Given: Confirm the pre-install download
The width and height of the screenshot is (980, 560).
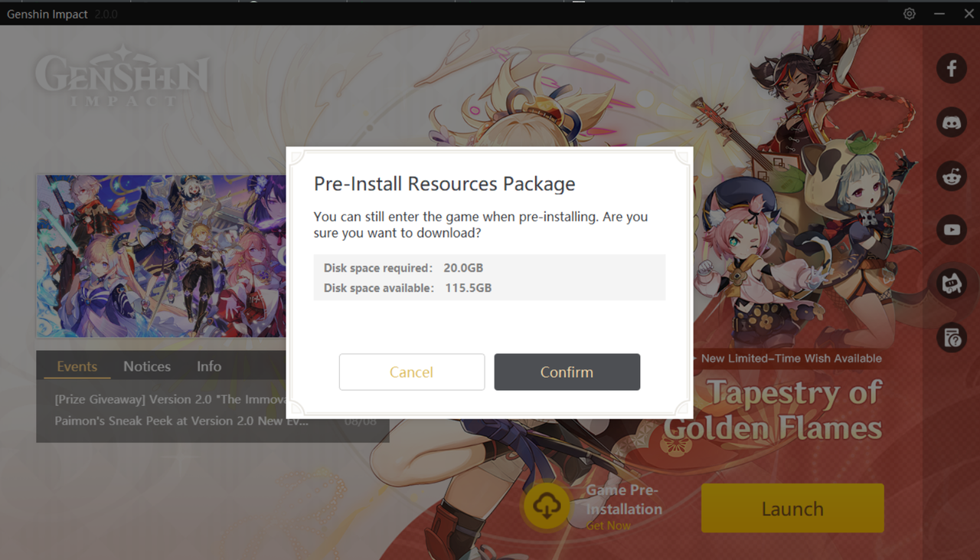Looking at the screenshot, I should click(x=567, y=372).
